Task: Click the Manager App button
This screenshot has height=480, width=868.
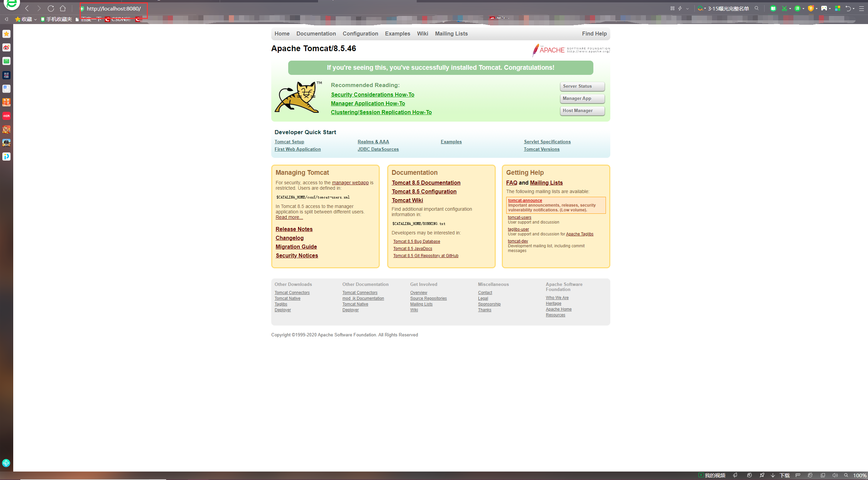Action: tap(582, 99)
